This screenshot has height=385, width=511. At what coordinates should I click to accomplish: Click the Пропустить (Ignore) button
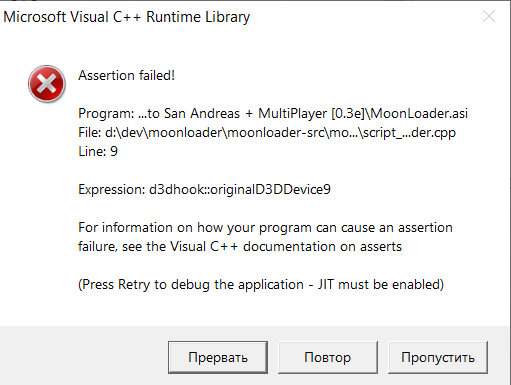tap(438, 357)
